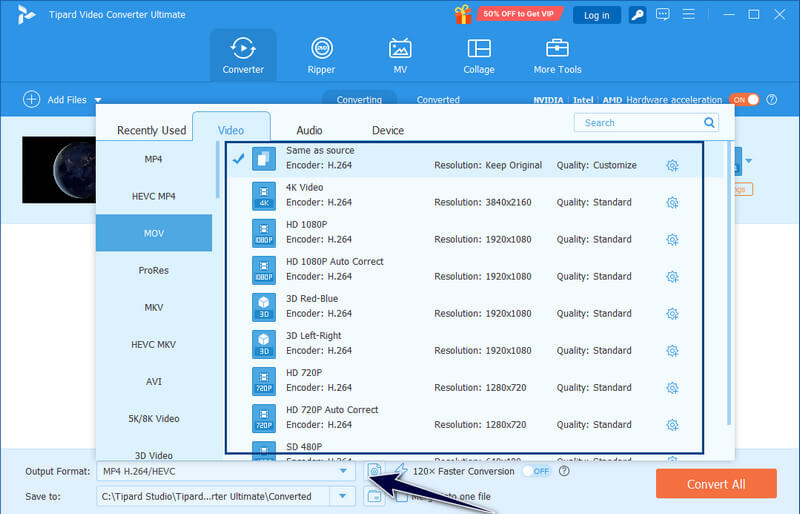The height and width of the screenshot is (514, 800).
Task: Open the Save to folder icon
Action: coord(374,496)
